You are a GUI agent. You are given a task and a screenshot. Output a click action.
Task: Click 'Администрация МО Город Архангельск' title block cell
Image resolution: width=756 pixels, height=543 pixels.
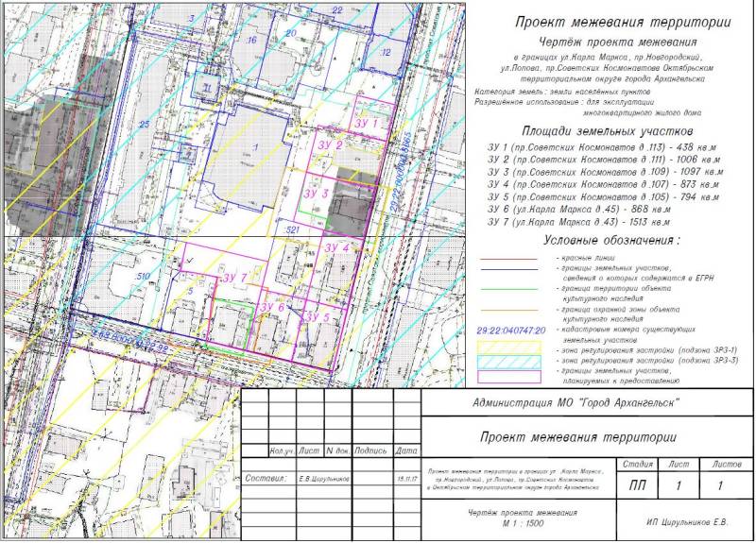click(x=588, y=404)
